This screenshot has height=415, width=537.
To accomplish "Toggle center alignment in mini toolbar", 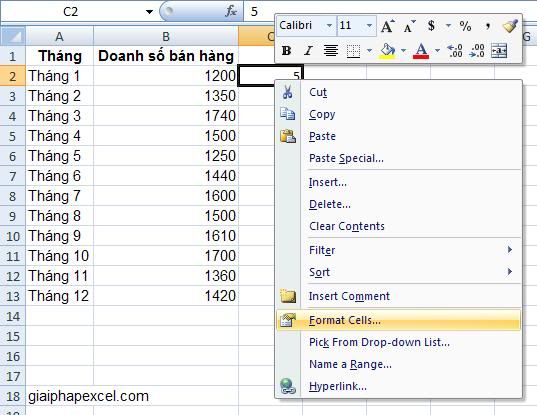I will point(330,51).
